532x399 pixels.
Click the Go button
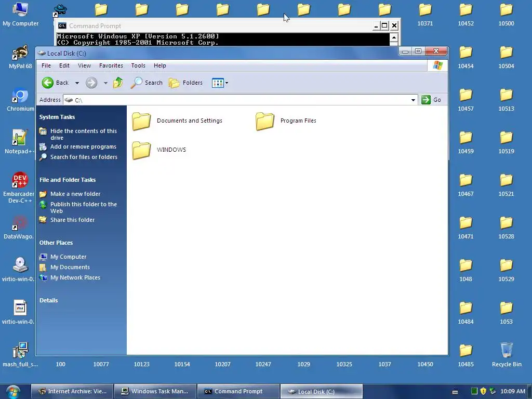[x=431, y=100]
